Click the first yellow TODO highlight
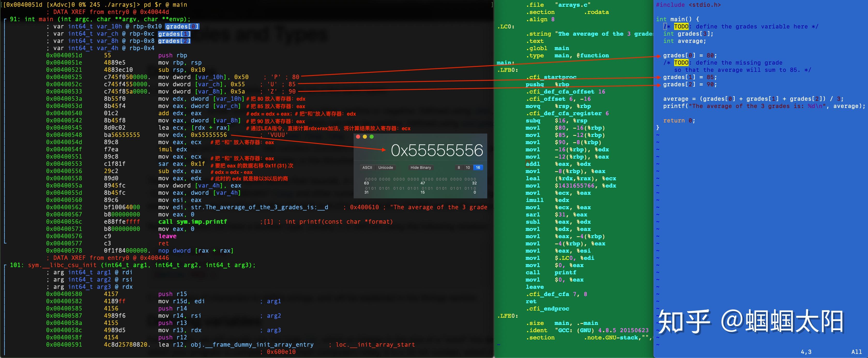This screenshot has width=868, height=358. coord(681,27)
